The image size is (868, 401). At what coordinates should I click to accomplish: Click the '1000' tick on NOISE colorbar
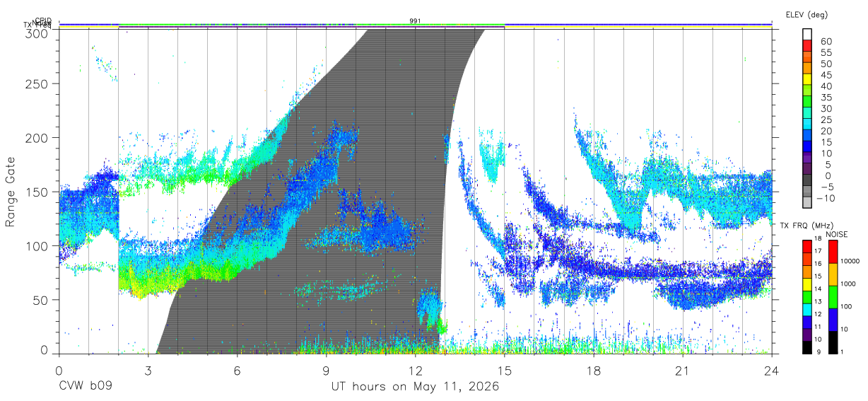[848, 284]
